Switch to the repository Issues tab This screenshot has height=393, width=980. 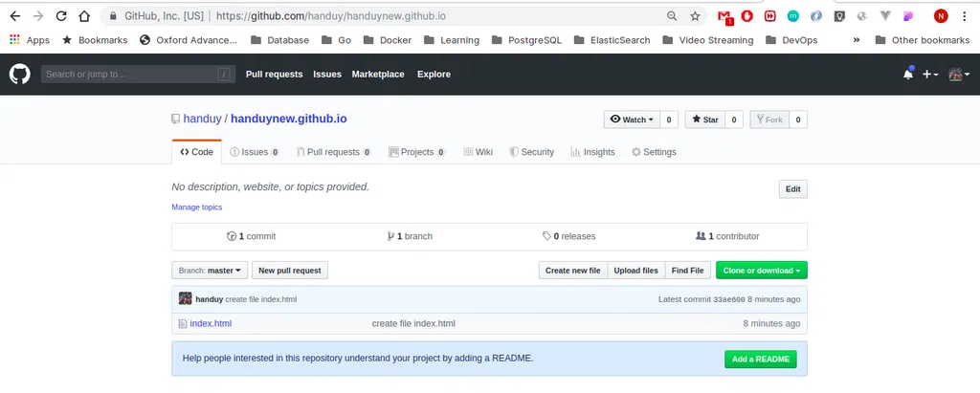tap(255, 152)
